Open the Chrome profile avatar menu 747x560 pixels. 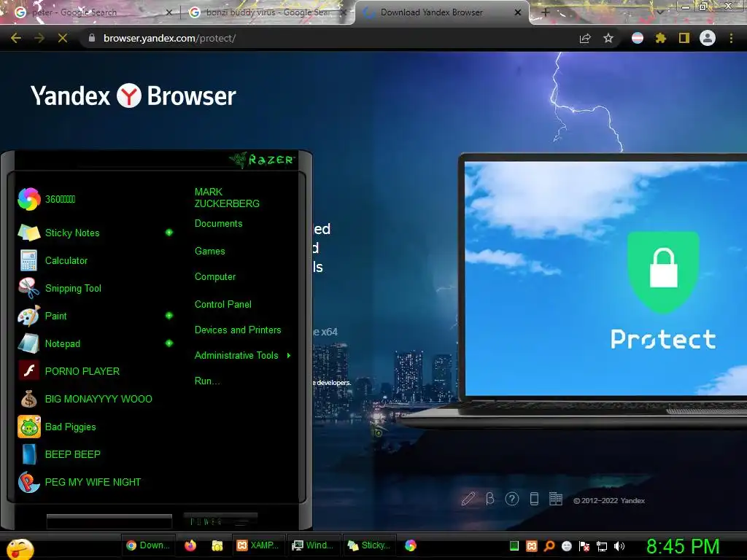point(708,38)
